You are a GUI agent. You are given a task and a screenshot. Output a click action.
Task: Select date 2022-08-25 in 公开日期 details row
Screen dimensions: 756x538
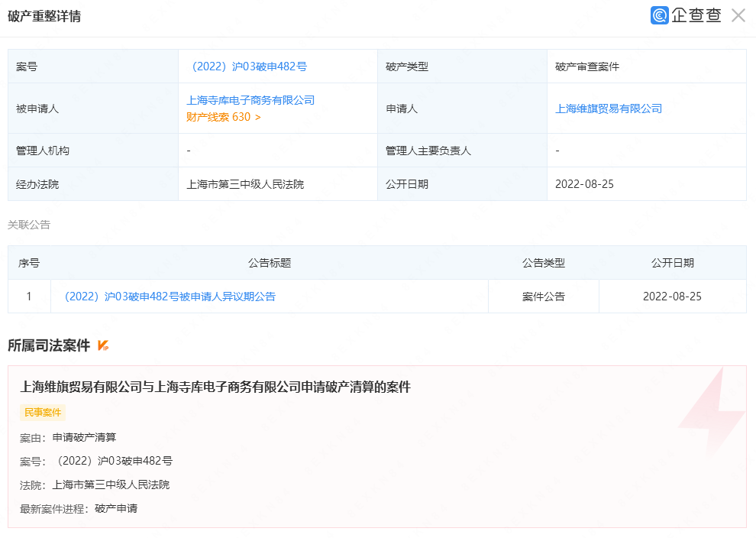(x=584, y=184)
